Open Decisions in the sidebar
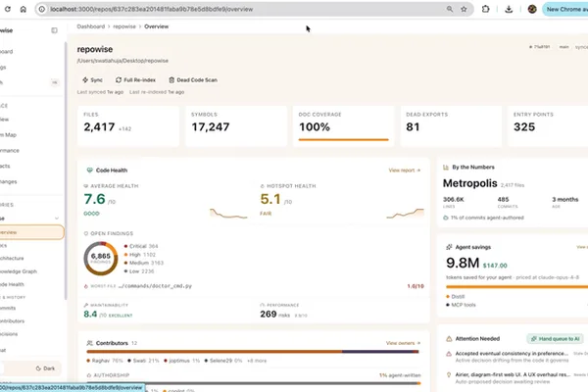 click(x=9, y=334)
